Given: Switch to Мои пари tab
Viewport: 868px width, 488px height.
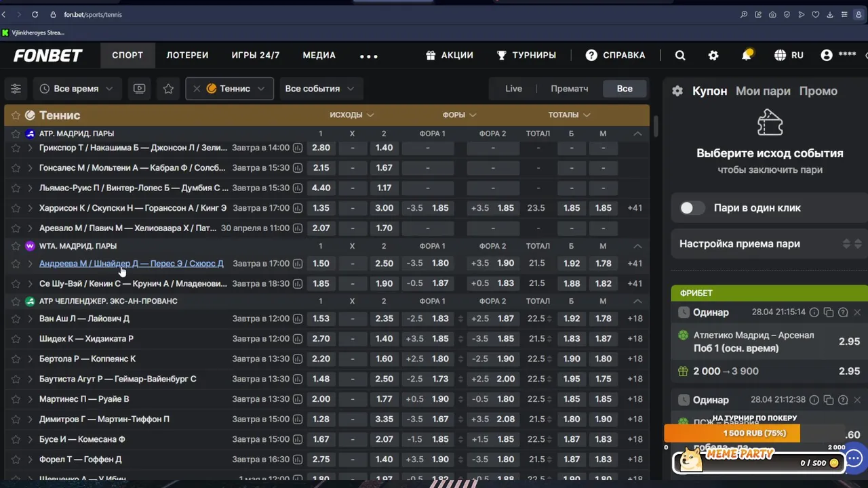Looking at the screenshot, I should (763, 91).
